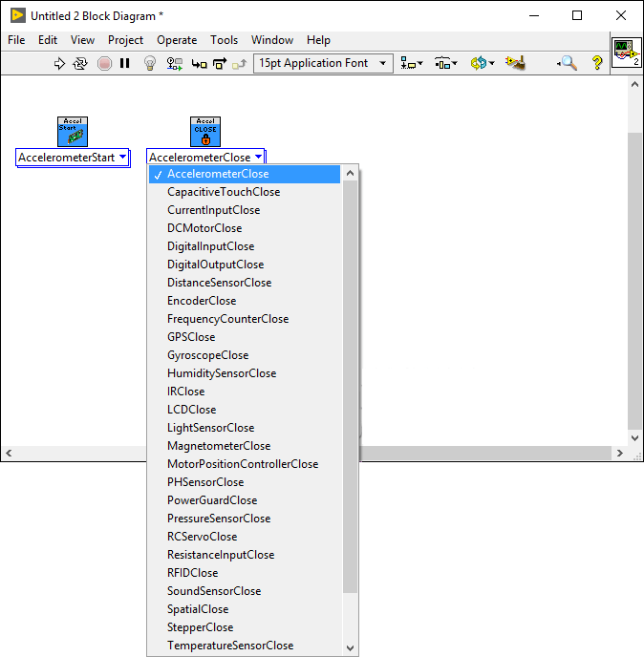644x657 pixels.
Task: Choose StepperClose from the list
Action: click(245, 627)
